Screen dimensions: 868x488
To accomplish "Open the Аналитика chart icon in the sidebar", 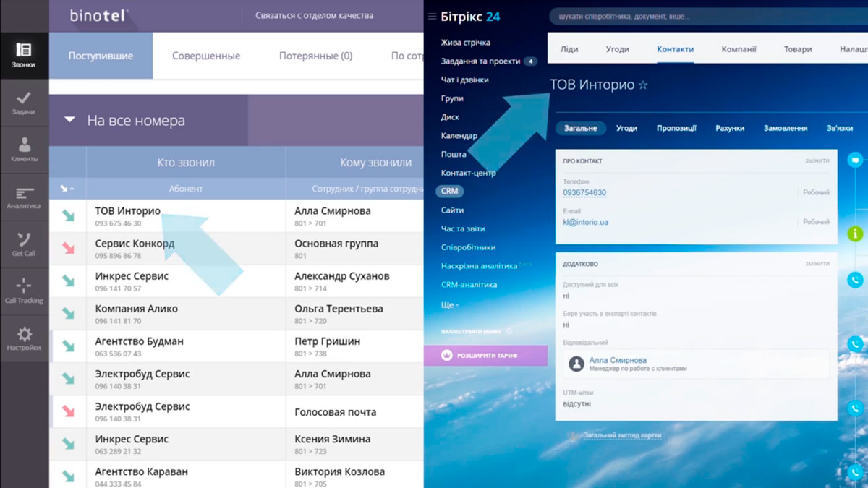I will click(24, 193).
